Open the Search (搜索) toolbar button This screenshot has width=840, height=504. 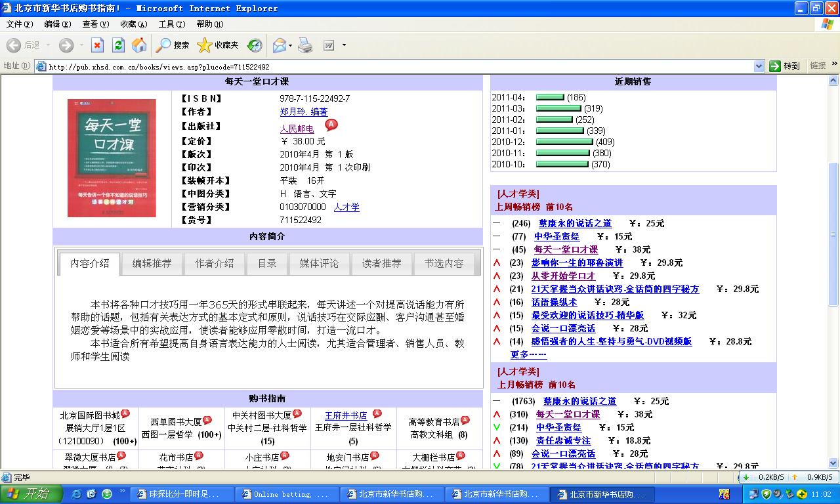pyautogui.click(x=173, y=45)
